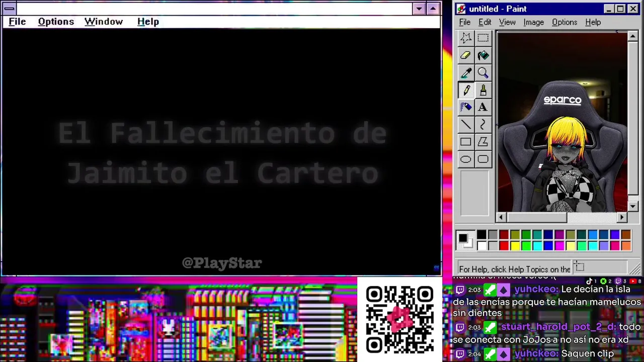This screenshot has width=644, height=362.
Task: Click Paint canvas scroll up arrow
Action: (x=633, y=36)
